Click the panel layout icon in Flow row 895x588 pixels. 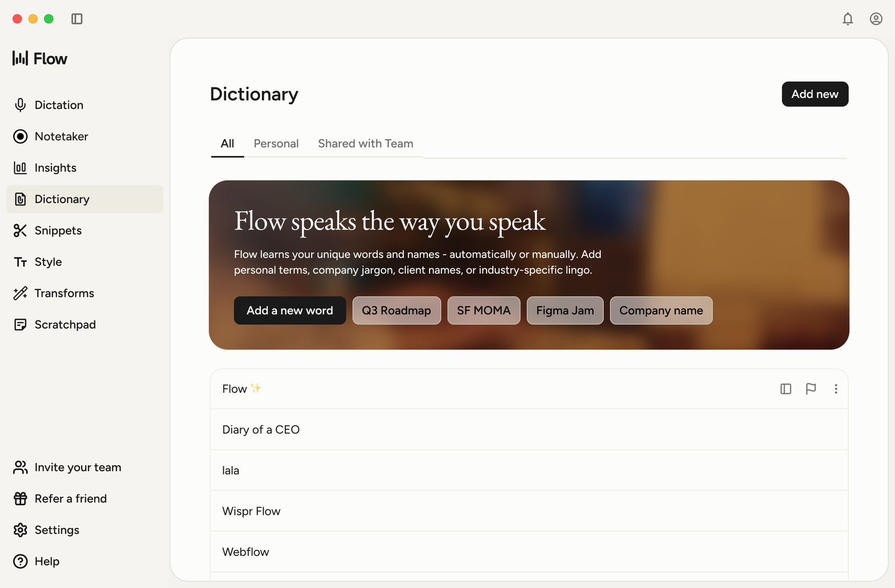pos(786,389)
